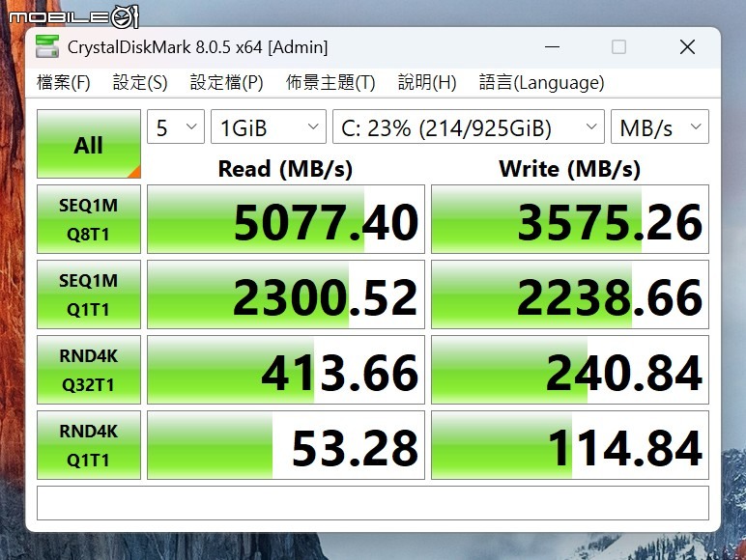The width and height of the screenshot is (746, 560).
Task: Click the Write (MB/s) column header
Action: 569,169
